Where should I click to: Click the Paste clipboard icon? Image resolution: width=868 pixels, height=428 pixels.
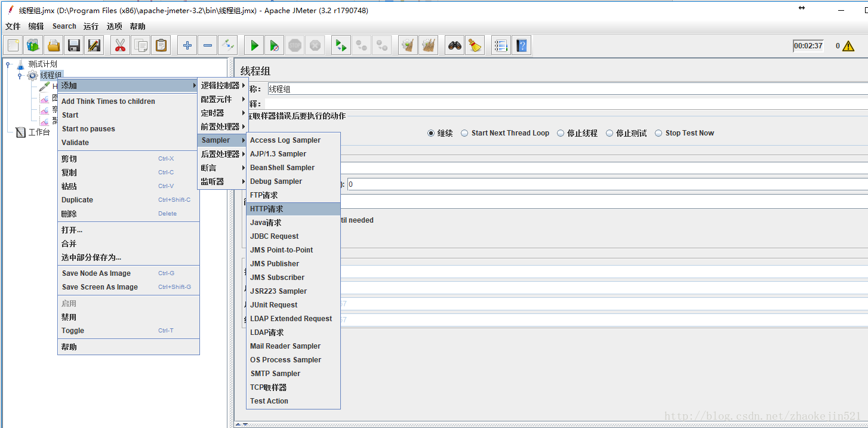(x=161, y=45)
